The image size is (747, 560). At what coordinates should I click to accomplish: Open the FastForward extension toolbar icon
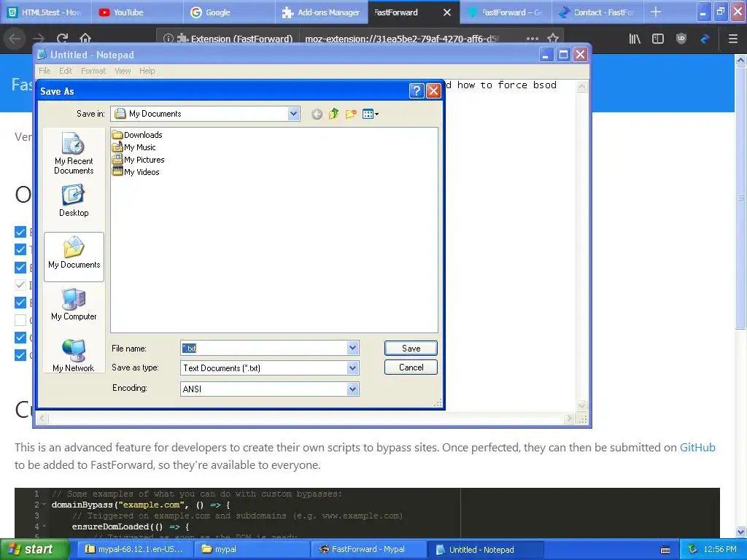705,39
